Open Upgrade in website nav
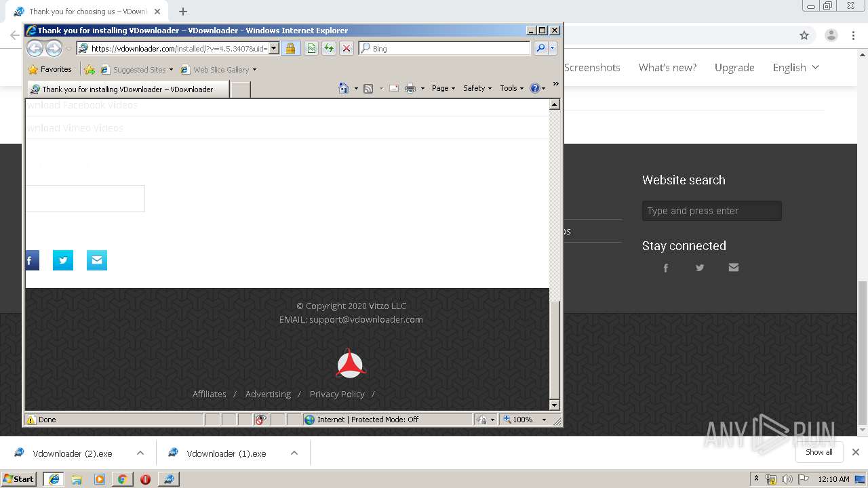 (734, 67)
